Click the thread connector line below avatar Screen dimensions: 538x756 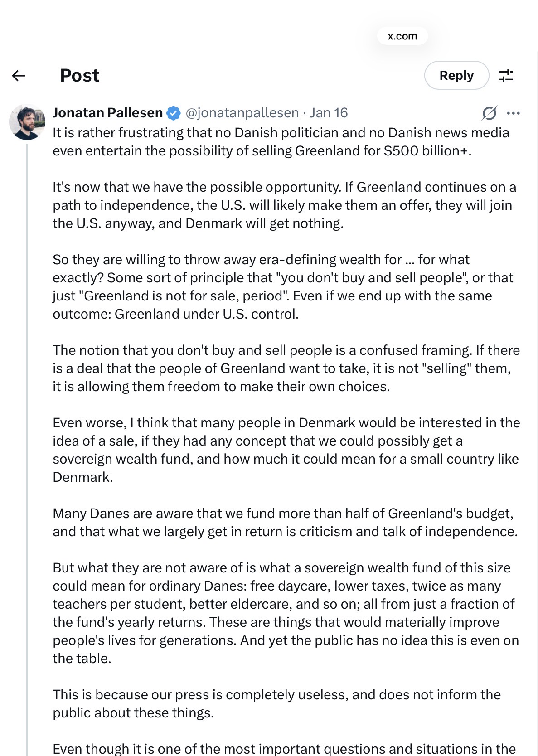click(27, 408)
